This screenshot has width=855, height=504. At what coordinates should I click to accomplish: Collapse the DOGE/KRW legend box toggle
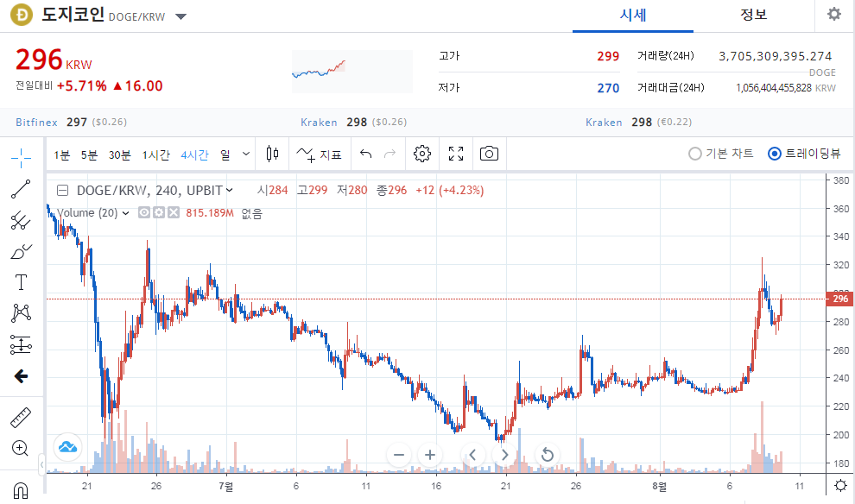63,191
